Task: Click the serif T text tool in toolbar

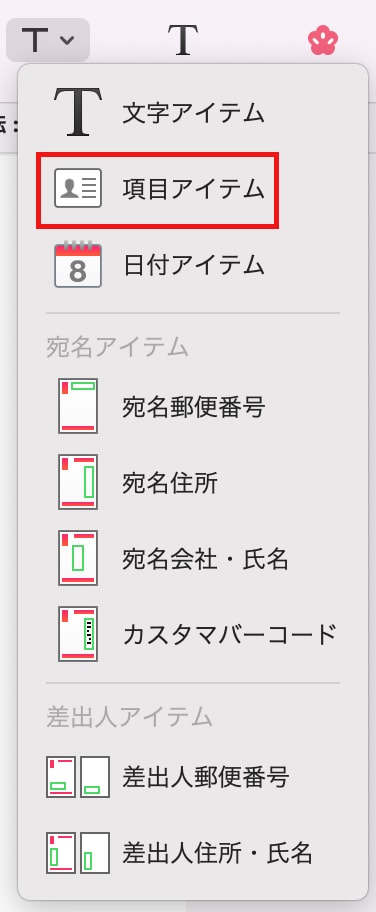Action: [183, 40]
